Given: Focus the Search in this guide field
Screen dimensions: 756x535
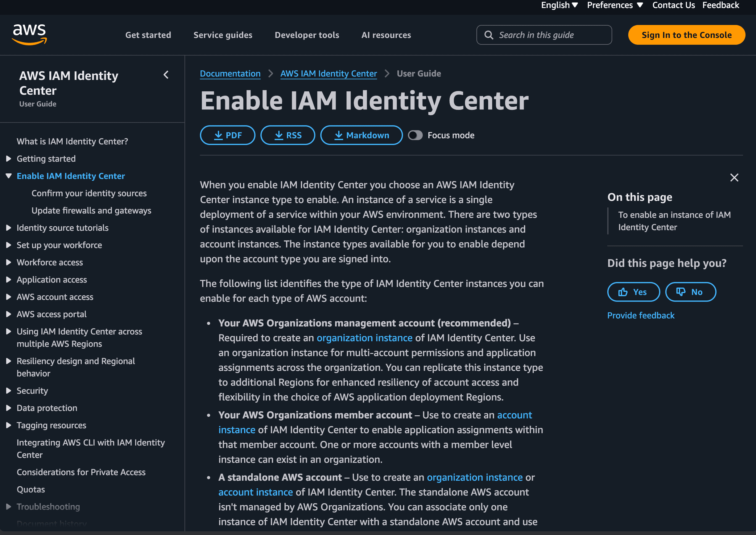Looking at the screenshot, I should click(544, 35).
